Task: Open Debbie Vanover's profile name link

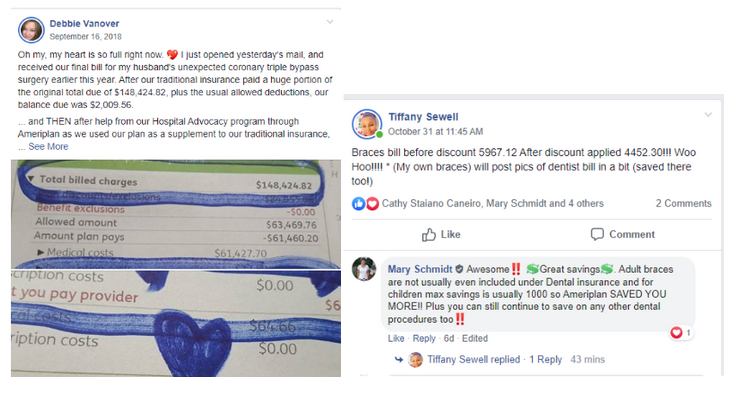Action: point(84,23)
